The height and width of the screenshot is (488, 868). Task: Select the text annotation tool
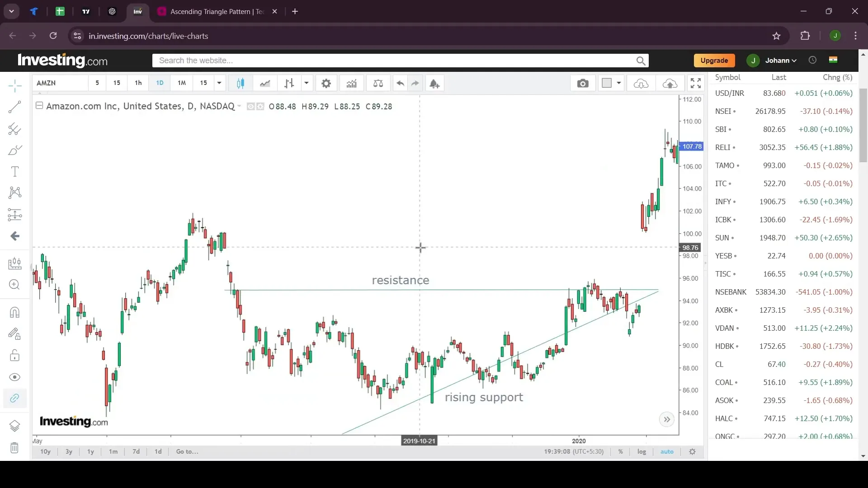click(14, 172)
